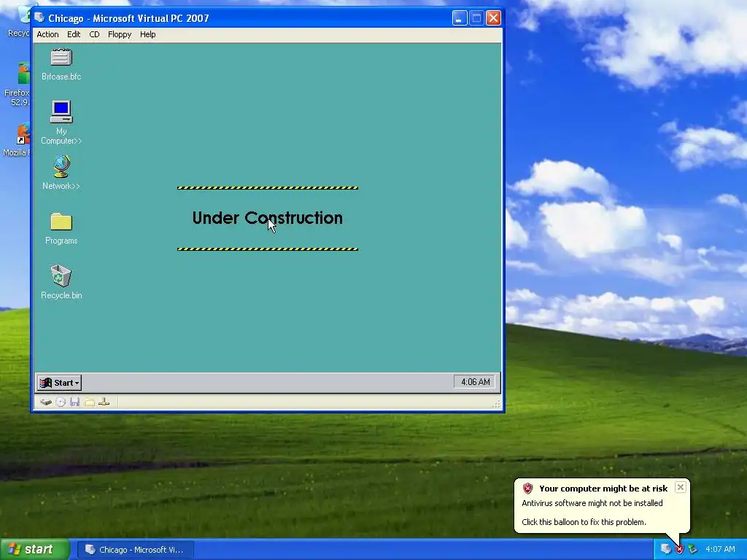This screenshot has height=560, width=747.
Task: Click the hard disk activity status icon
Action: (x=46, y=402)
